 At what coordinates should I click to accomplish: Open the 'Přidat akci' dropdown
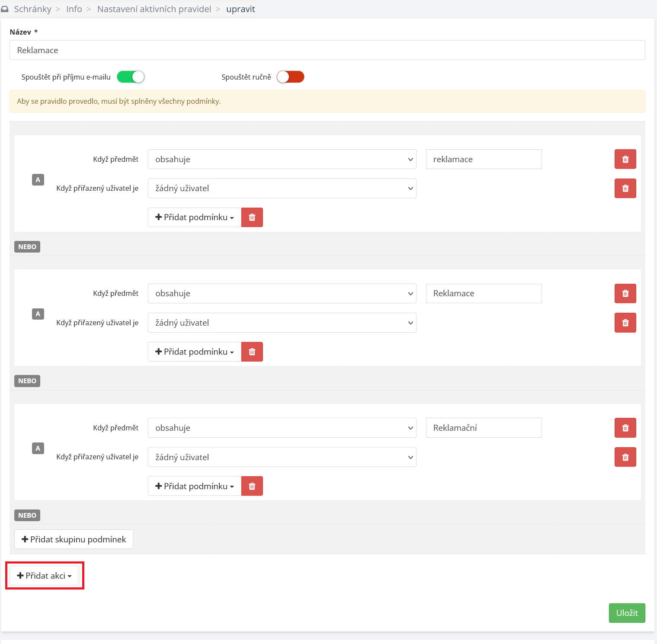pos(44,576)
